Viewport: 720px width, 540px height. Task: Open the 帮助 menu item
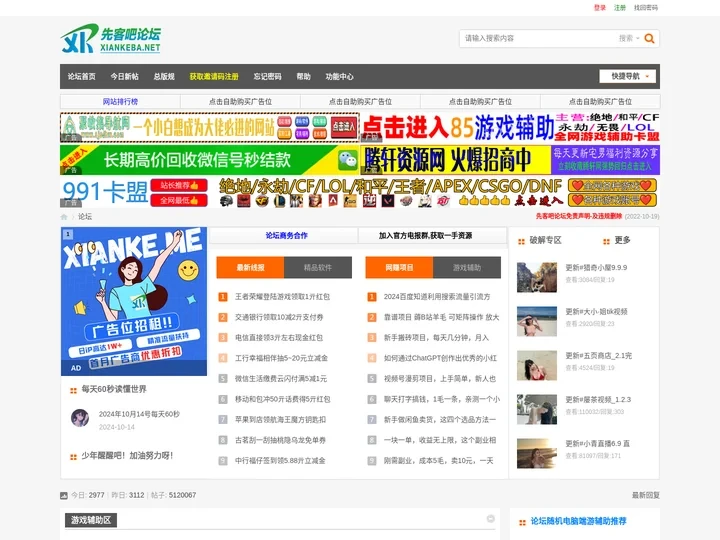(304, 77)
